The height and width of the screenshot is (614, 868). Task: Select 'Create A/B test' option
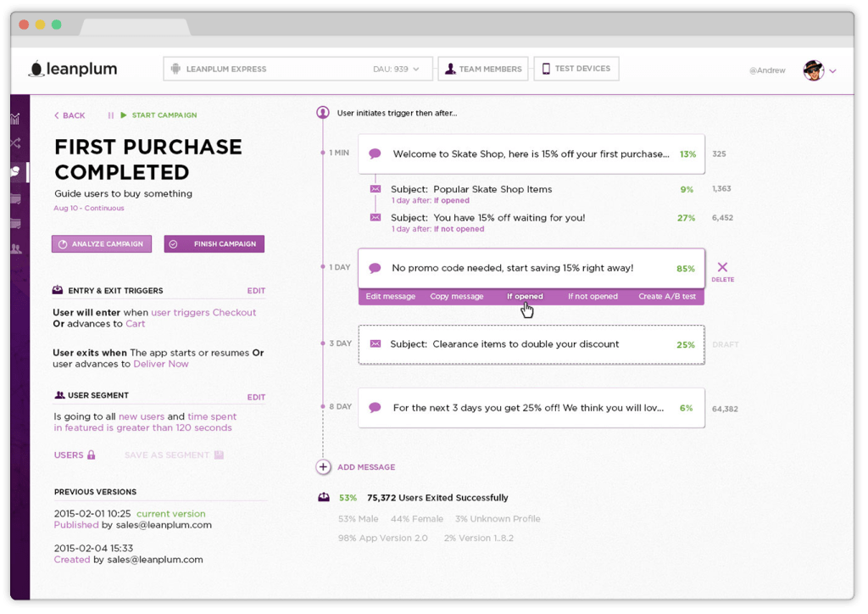point(667,297)
